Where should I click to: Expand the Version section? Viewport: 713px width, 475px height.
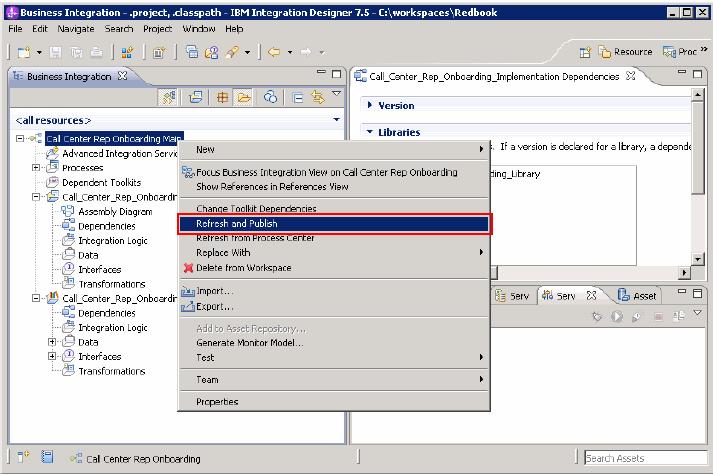[x=370, y=105]
